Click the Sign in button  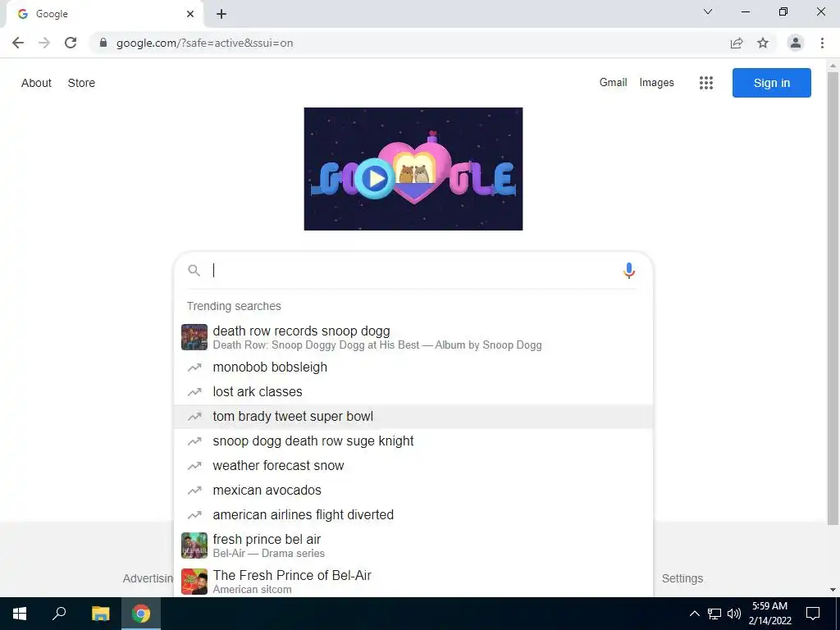(x=771, y=83)
